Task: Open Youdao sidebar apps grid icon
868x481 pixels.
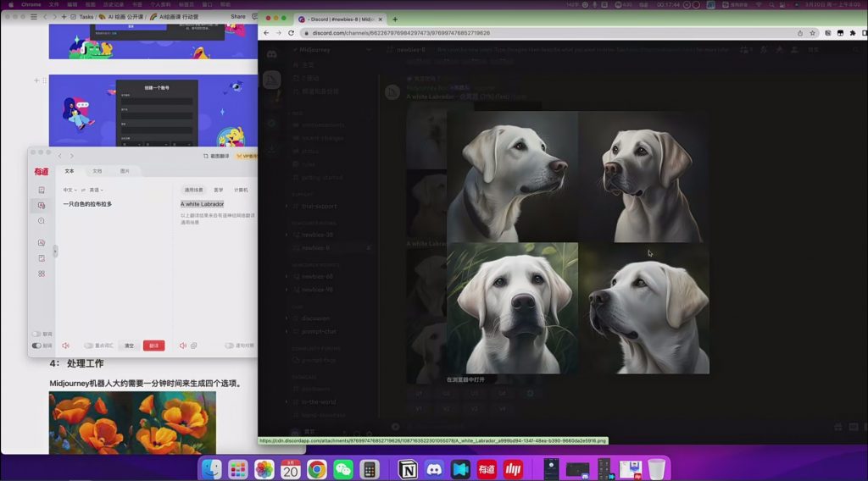Action: 42,274
